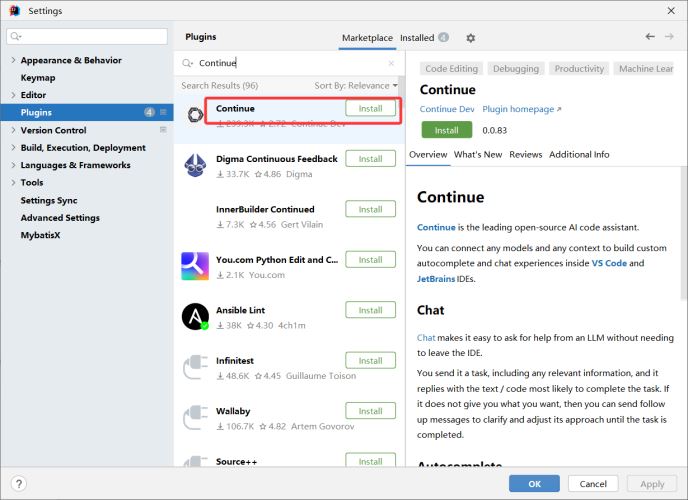Click the plugin search magnifier icon
The image size is (688, 500).
click(187, 63)
